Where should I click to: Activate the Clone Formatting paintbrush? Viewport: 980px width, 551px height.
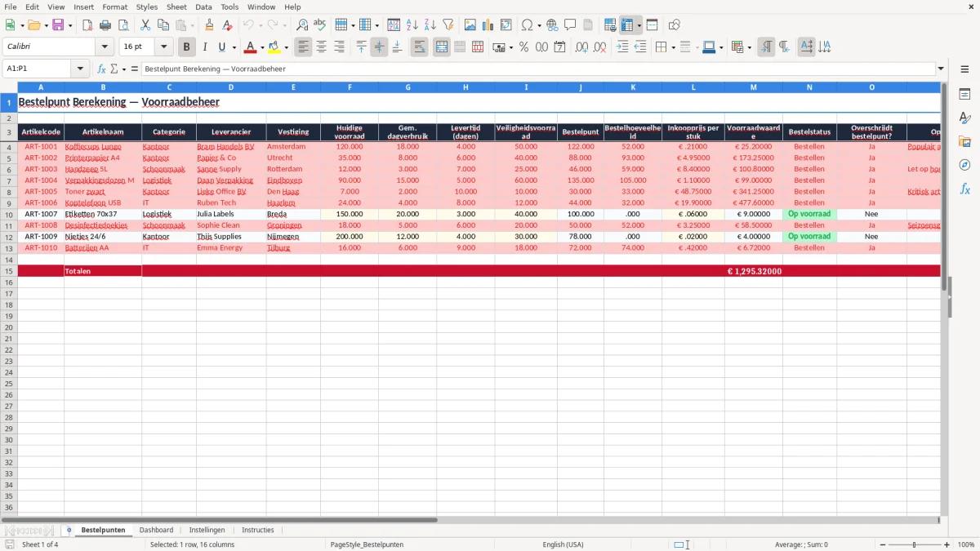210,25
